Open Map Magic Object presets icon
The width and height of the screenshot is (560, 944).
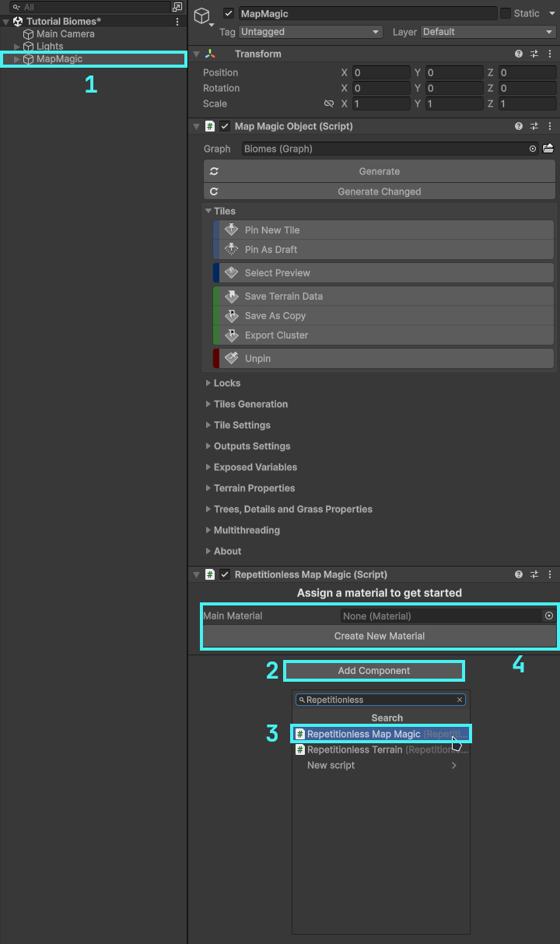pyautogui.click(x=534, y=126)
